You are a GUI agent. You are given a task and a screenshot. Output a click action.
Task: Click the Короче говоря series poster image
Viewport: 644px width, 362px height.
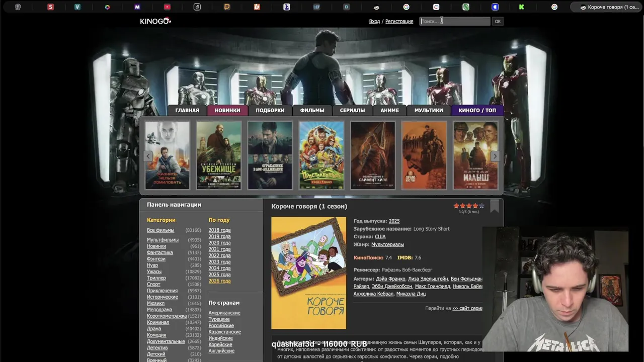(x=309, y=273)
